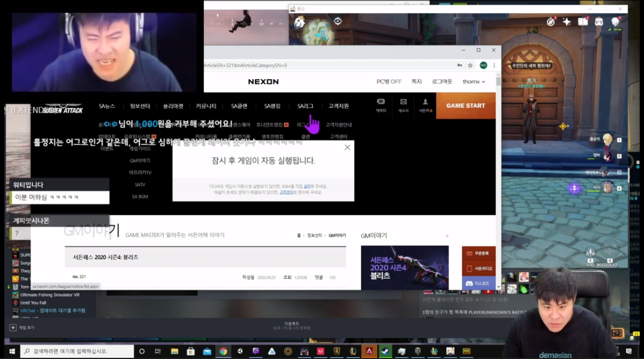
Task: Open the 고객지원 menu
Action: tap(338, 106)
